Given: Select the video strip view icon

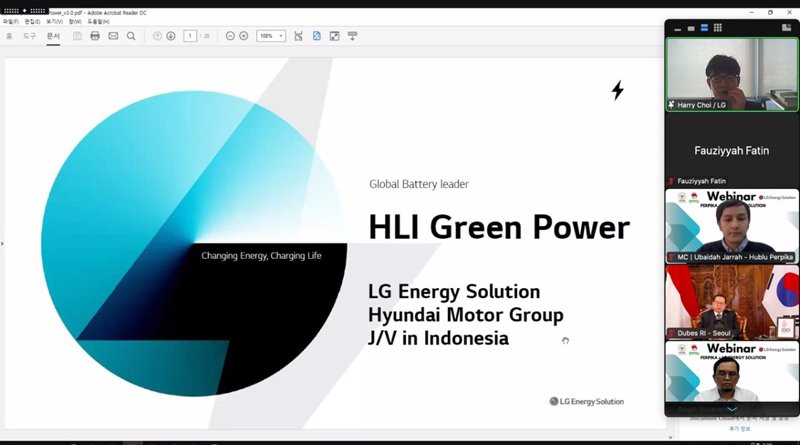Looking at the screenshot, I should pyautogui.click(x=704, y=28).
